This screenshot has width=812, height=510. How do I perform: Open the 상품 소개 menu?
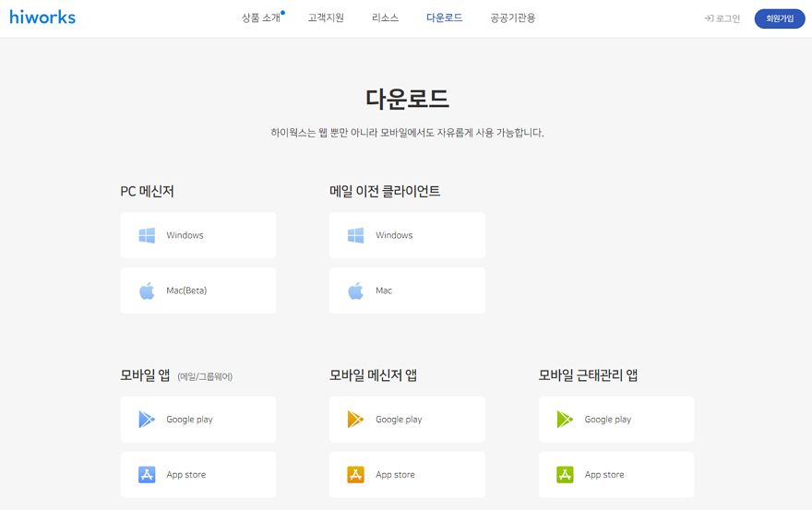261,18
